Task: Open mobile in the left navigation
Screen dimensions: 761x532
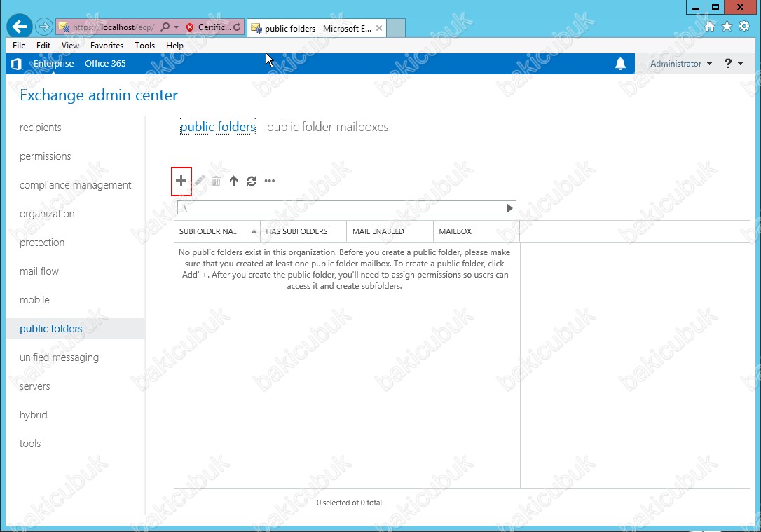Action: pyautogui.click(x=34, y=300)
